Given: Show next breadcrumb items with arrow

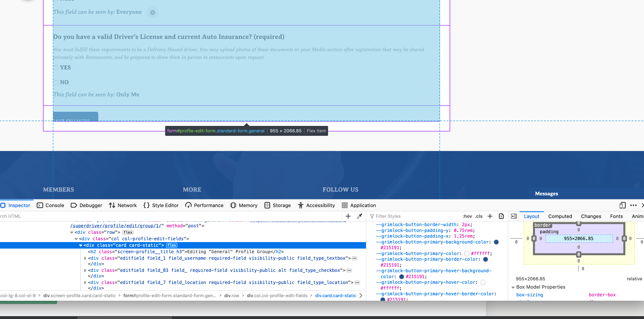Looking at the screenshot, I should click(x=361, y=296).
